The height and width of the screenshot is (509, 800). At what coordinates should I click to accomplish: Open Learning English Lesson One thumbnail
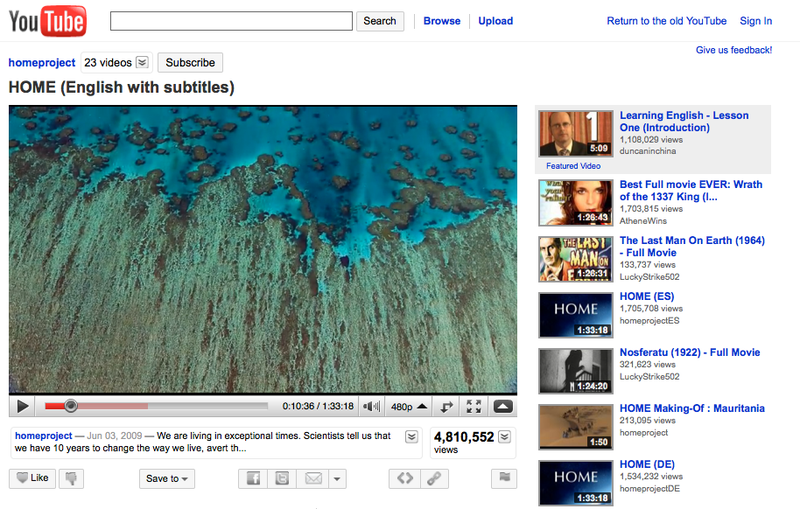coord(576,134)
